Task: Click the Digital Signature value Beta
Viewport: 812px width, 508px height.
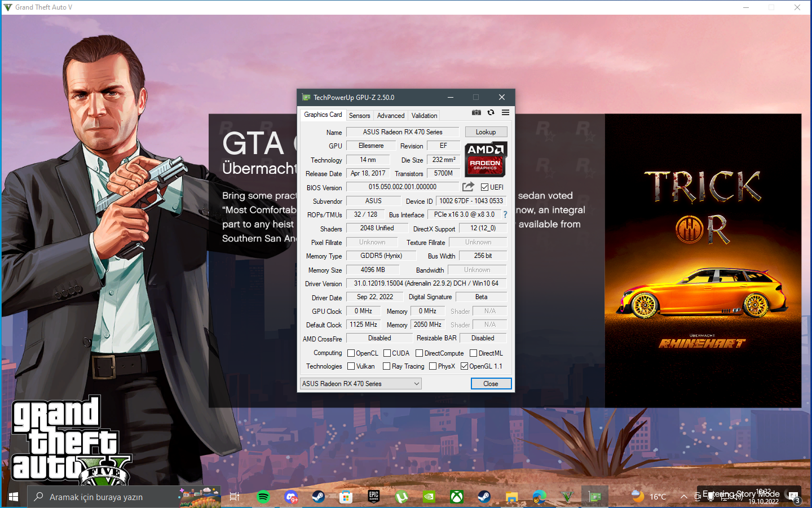Action: (x=481, y=297)
